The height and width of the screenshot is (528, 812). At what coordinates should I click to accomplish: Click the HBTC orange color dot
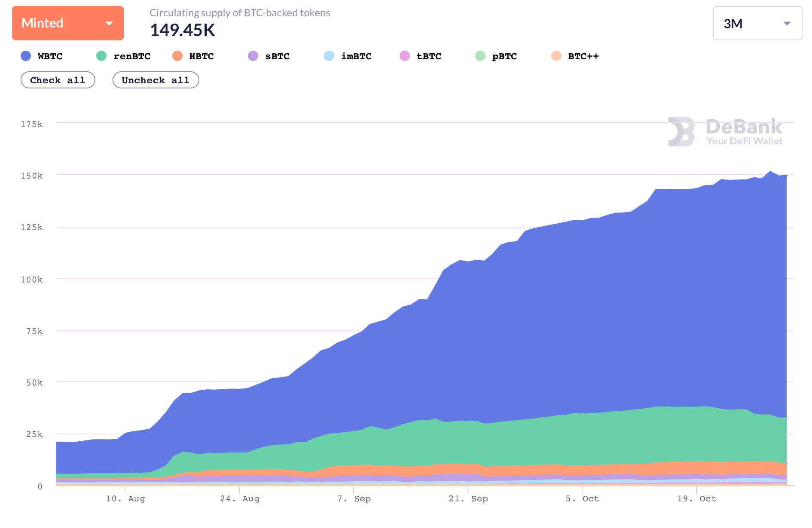point(177,56)
